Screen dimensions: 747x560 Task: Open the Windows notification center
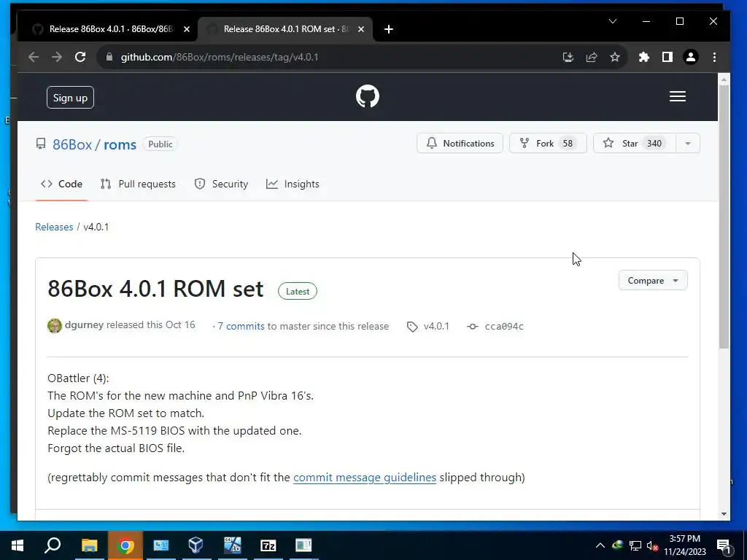[x=723, y=546]
